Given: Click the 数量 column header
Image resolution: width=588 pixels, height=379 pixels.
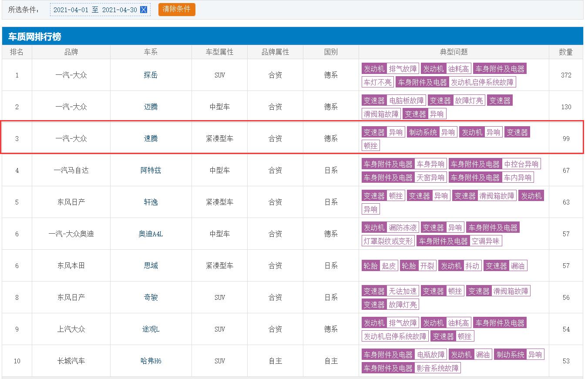Looking at the screenshot, I should [x=566, y=52].
